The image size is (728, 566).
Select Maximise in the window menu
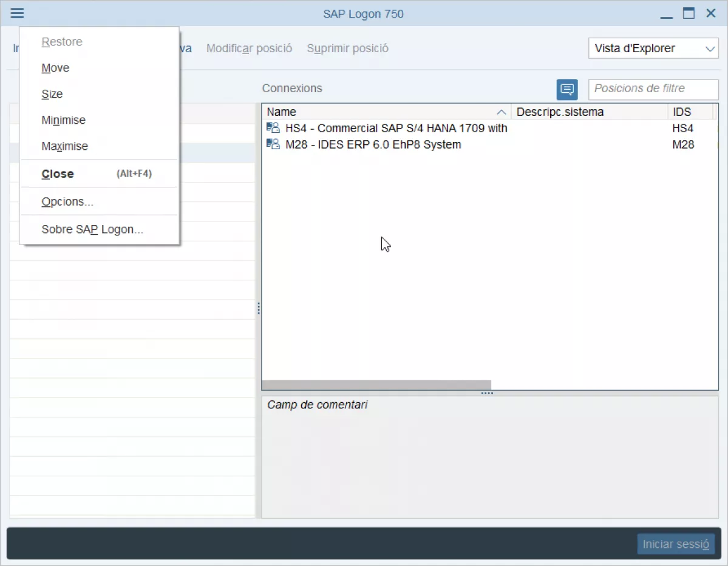pos(99,146)
